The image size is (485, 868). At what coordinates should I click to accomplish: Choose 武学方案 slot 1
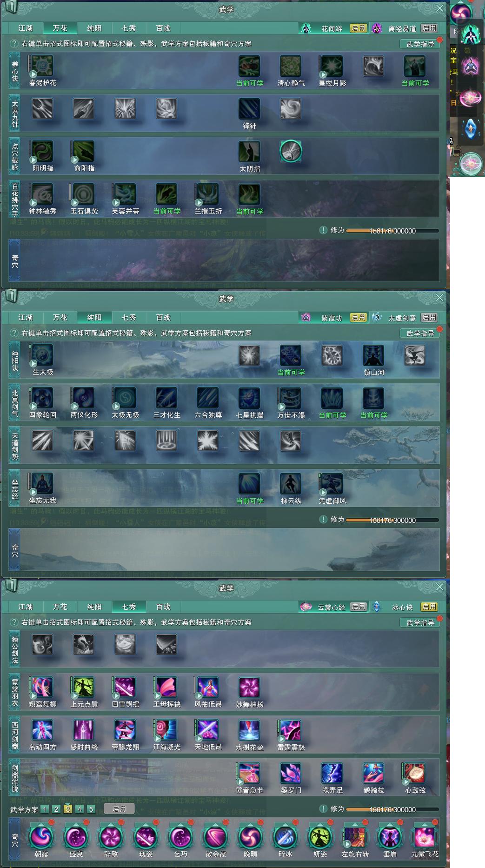pos(45,809)
